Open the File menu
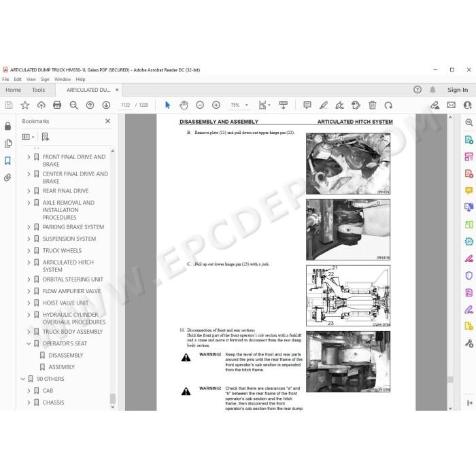 5,80
